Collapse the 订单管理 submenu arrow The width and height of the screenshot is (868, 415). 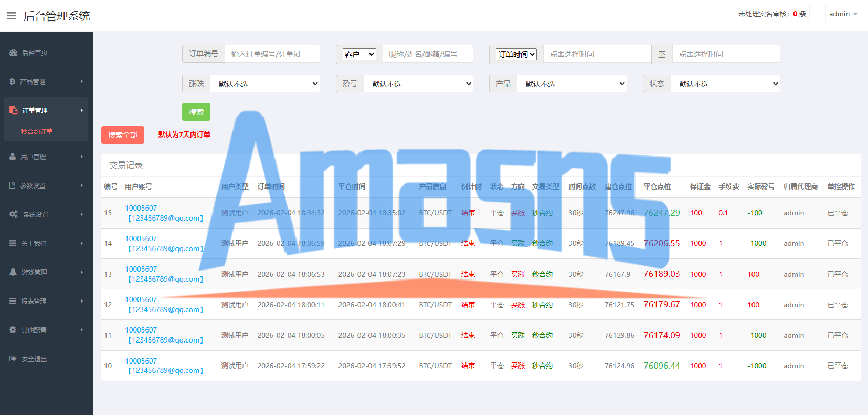pos(82,110)
